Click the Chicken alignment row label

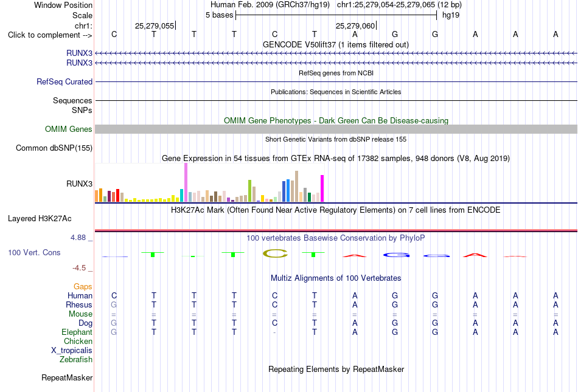coord(78,341)
